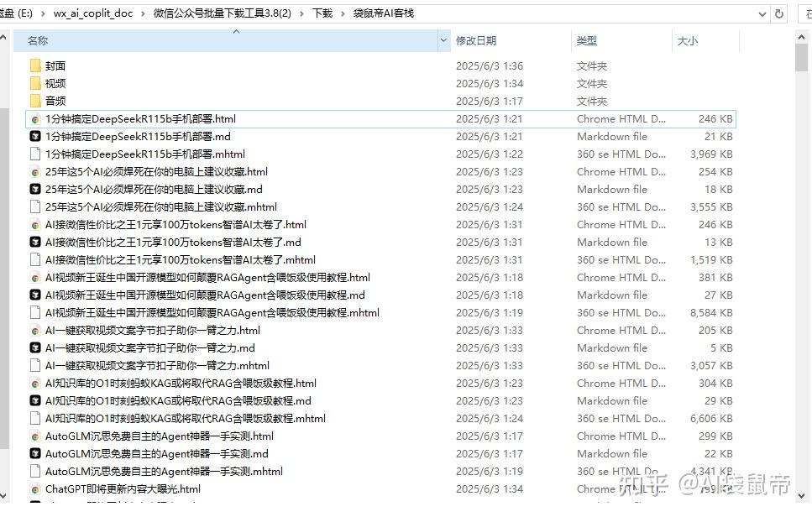Image resolution: width=812 pixels, height=517 pixels.
Task: Go to wx_ai_coplit_doc in the address path
Action: pos(92,13)
